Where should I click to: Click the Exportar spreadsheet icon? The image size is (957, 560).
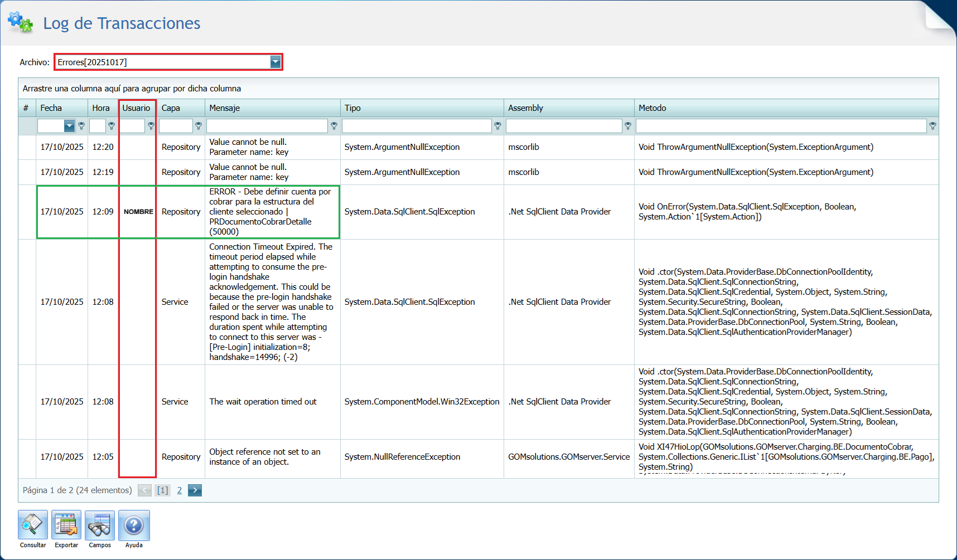[x=66, y=525]
